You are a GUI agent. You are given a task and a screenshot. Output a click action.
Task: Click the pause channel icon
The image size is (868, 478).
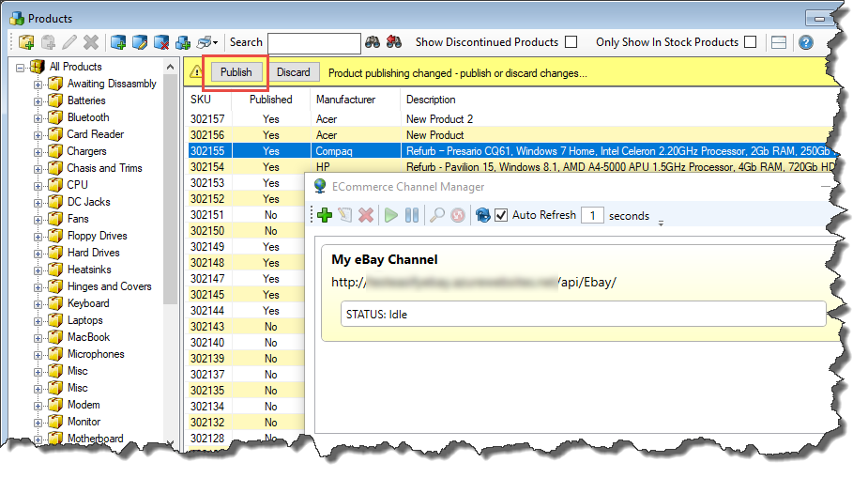pyautogui.click(x=412, y=215)
